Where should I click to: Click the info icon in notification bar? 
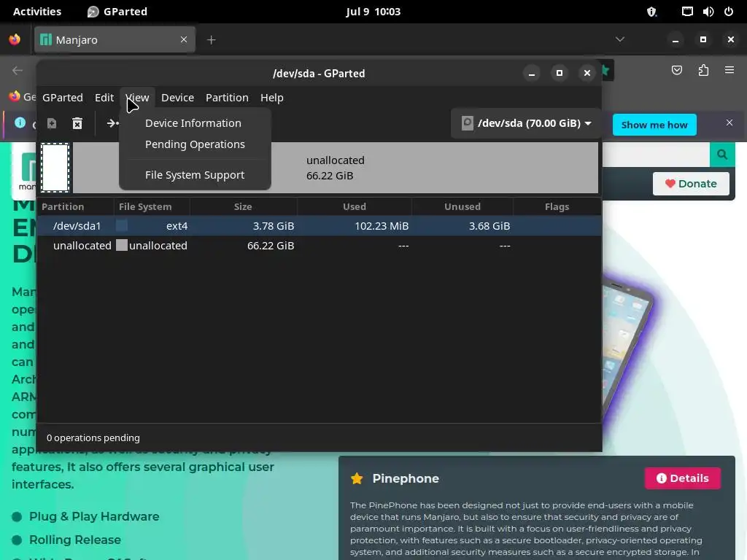tap(20, 122)
